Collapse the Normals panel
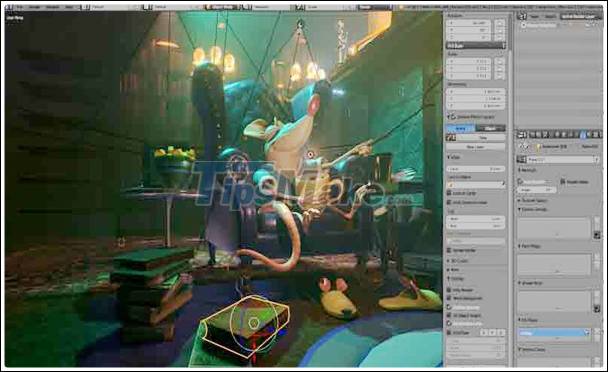 (527, 170)
